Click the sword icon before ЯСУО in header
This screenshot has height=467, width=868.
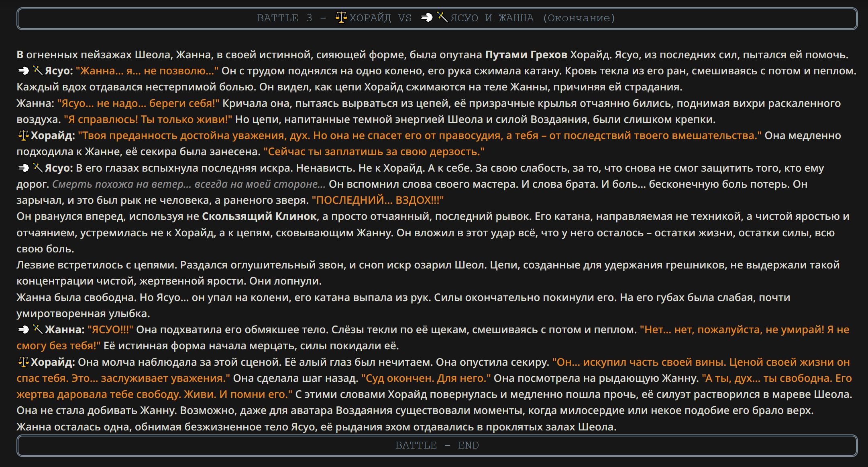click(442, 18)
